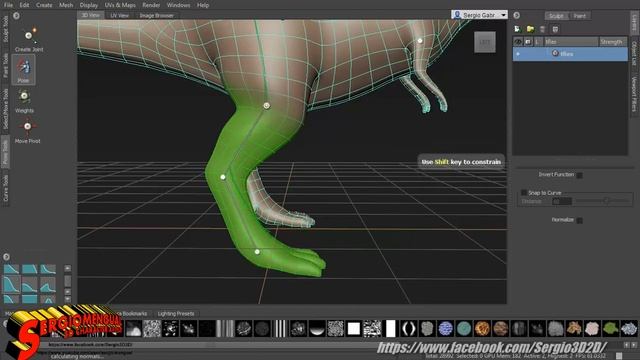Open the UVs & Maps menu

coord(120,5)
